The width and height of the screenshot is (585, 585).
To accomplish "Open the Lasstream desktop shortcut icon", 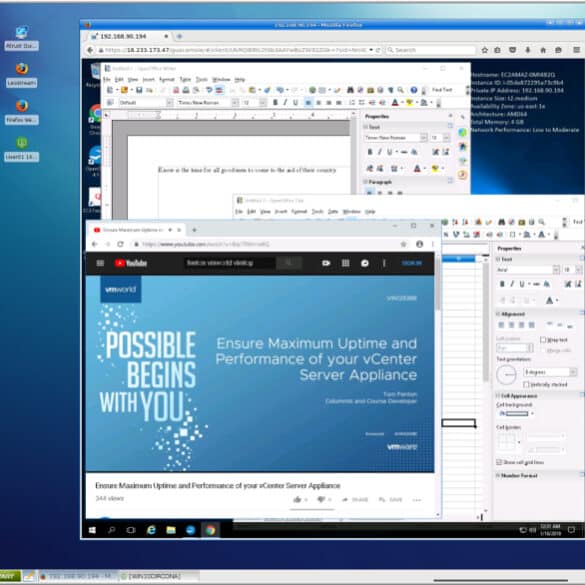I will tap(22, 75).
